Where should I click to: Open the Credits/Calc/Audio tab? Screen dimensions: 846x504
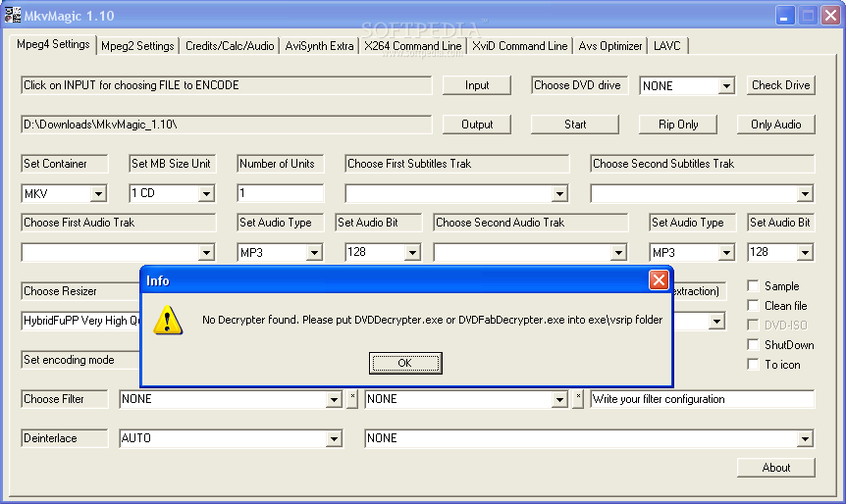point(230,46)
